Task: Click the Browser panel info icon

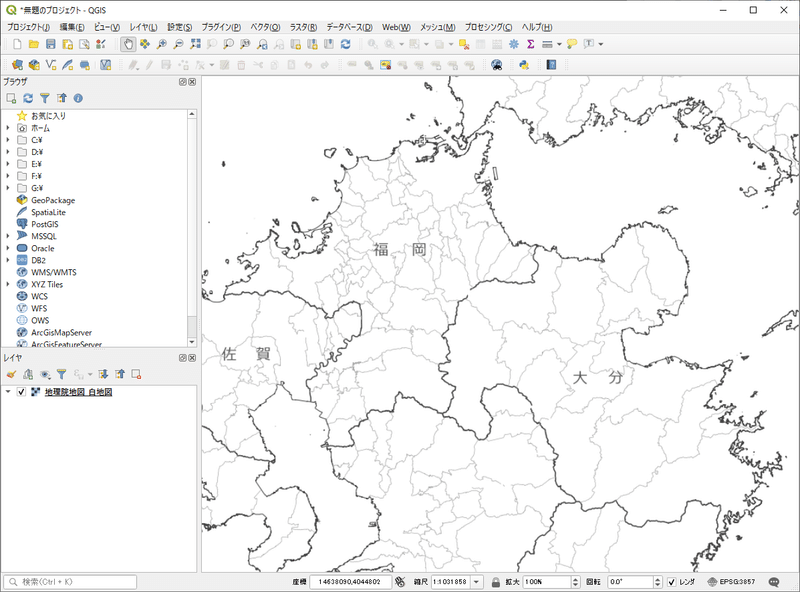Action: pyautogui.click(x=78, y=98)
